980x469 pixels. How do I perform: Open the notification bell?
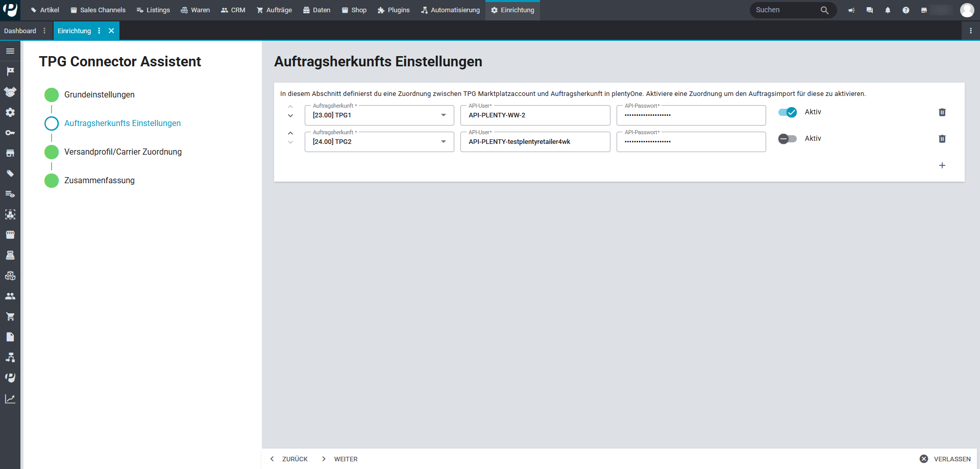[x=888, y=10]
